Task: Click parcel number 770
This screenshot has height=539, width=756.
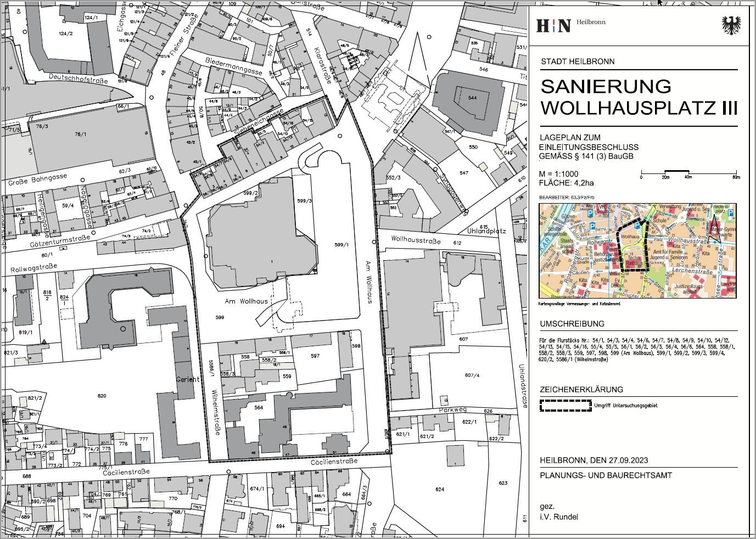Action: (173, 498)
